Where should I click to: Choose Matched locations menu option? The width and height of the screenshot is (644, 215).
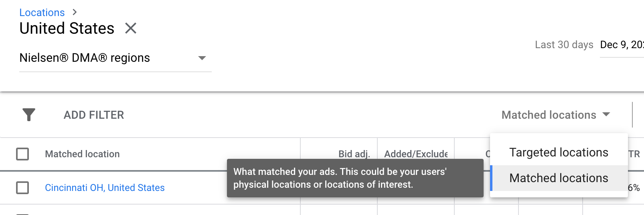(559, 178)
